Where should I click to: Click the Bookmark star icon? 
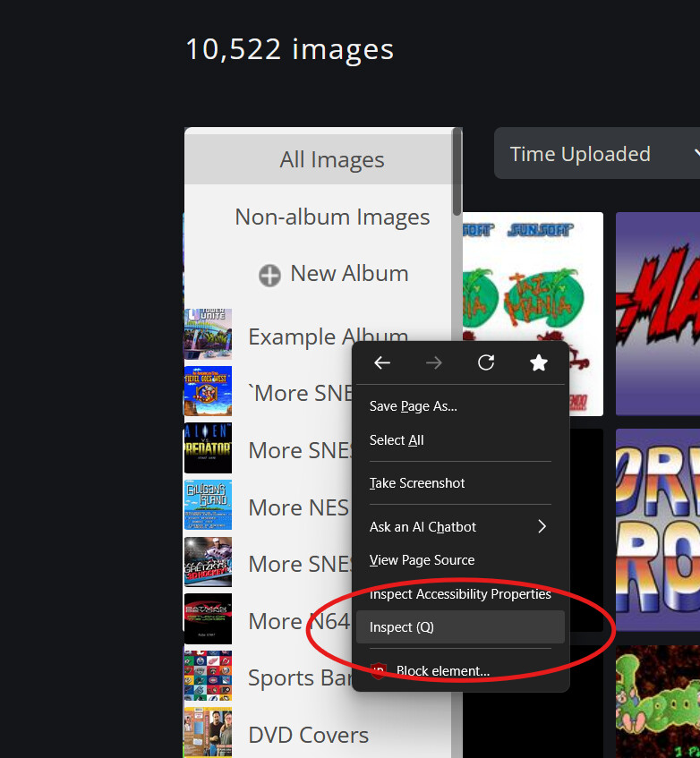coord(538,362)
